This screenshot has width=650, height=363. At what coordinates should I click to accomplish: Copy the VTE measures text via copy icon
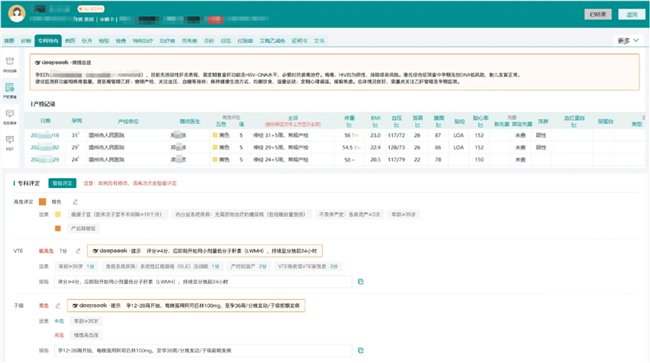point(361,281)
